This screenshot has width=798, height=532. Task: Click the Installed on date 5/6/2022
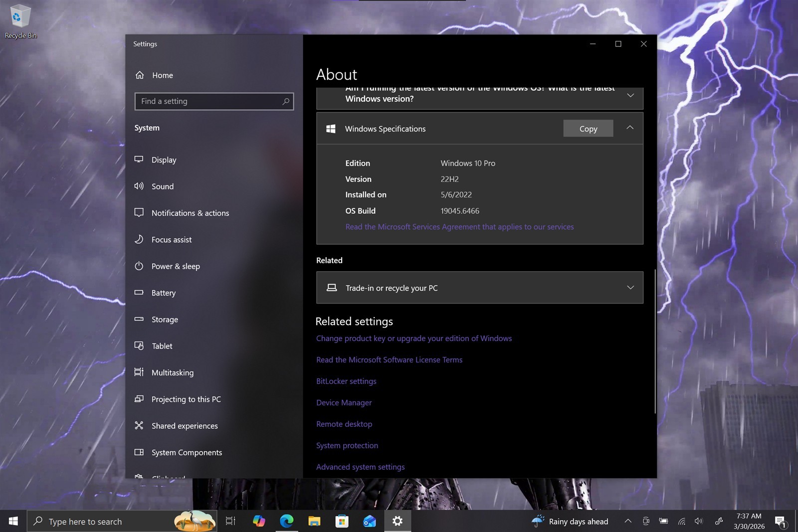pos(456,195)
